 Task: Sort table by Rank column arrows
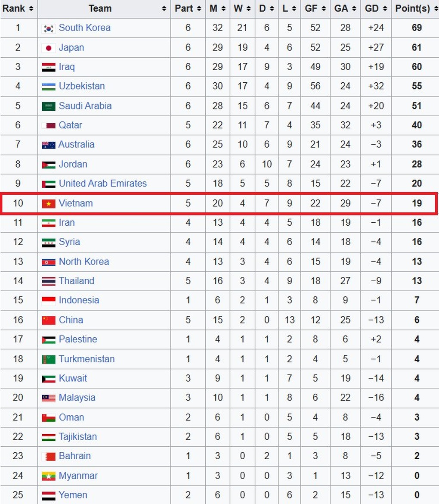point(31,9)
